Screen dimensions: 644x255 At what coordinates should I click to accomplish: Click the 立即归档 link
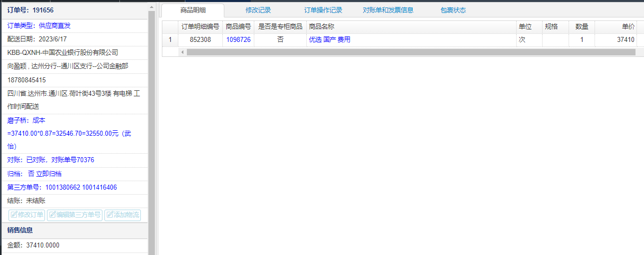click(x=49, y=174)
